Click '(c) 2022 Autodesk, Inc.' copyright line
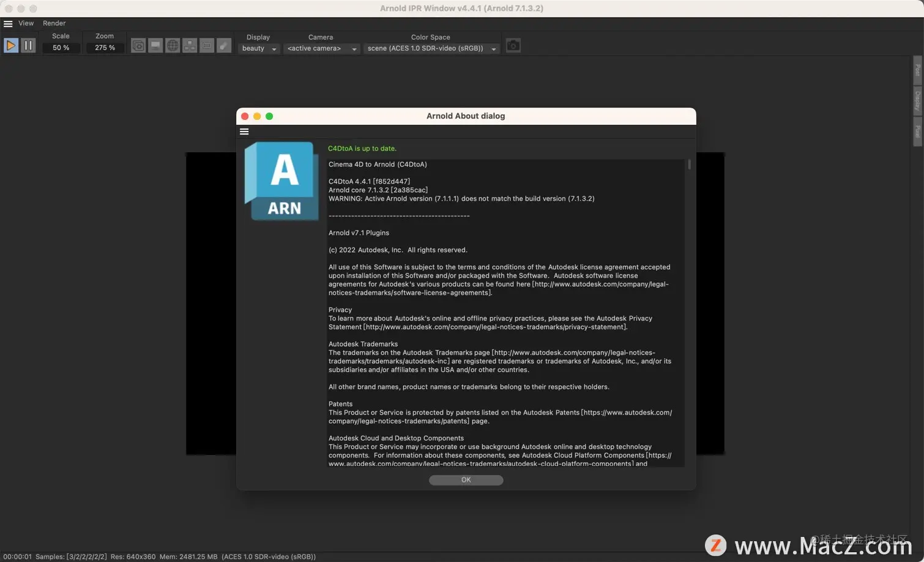The width and height of the screenshot is (924, 562). (398, 250)
